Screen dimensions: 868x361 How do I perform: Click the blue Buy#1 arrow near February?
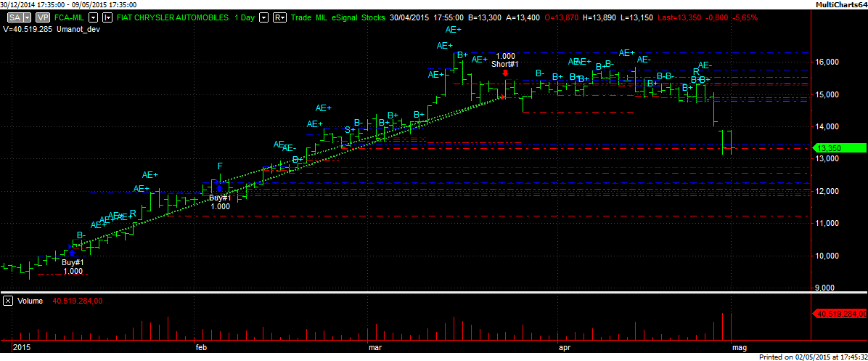coord(219,188)
